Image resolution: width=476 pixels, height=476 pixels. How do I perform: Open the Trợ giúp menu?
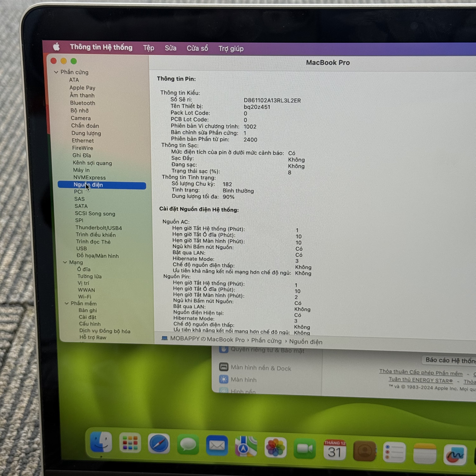[x=231, y=49]
